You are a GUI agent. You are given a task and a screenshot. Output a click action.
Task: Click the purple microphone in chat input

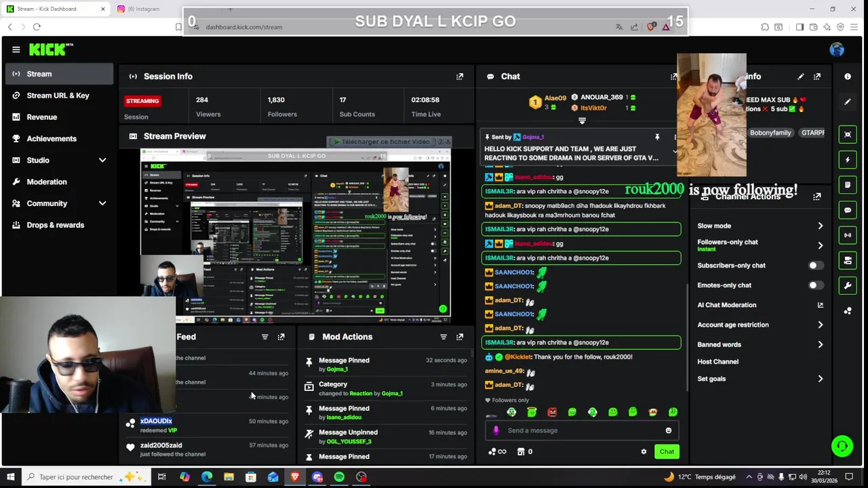click(496, 430)
